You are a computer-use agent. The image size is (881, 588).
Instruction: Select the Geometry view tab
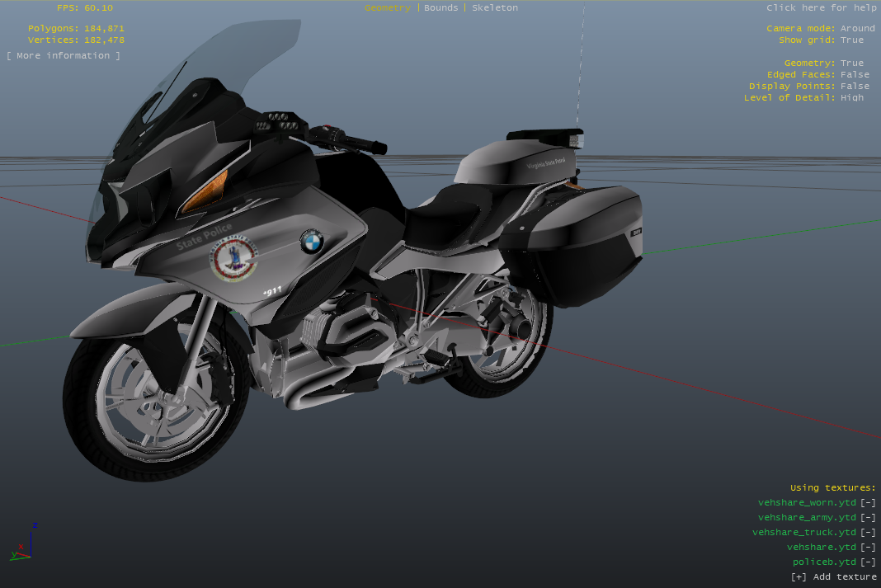(387, 8)
